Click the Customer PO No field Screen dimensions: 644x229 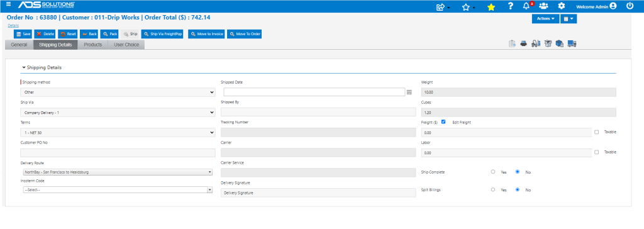(118, 152)
